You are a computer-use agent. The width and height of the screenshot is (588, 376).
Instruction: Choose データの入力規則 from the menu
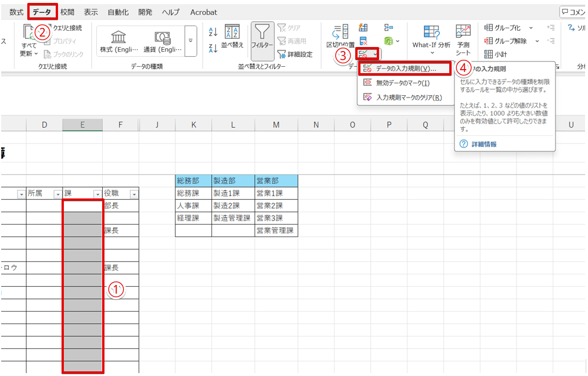click(405, 68)
